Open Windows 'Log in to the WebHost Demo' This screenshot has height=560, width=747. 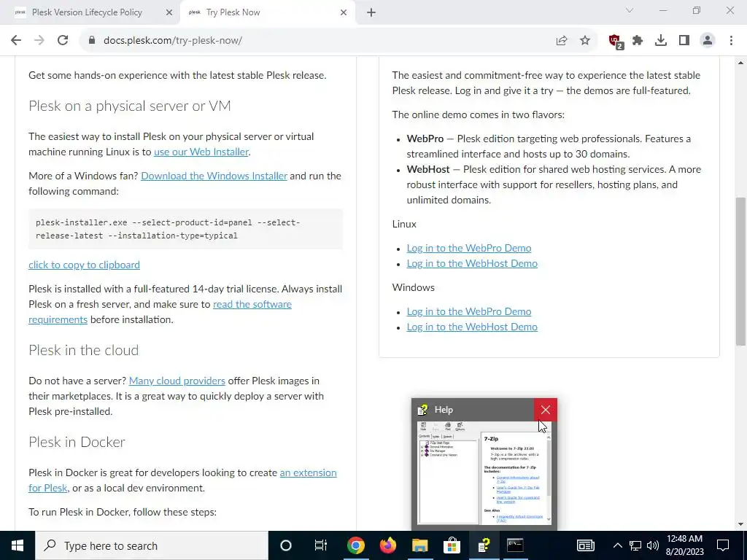(x=472, y=327)
